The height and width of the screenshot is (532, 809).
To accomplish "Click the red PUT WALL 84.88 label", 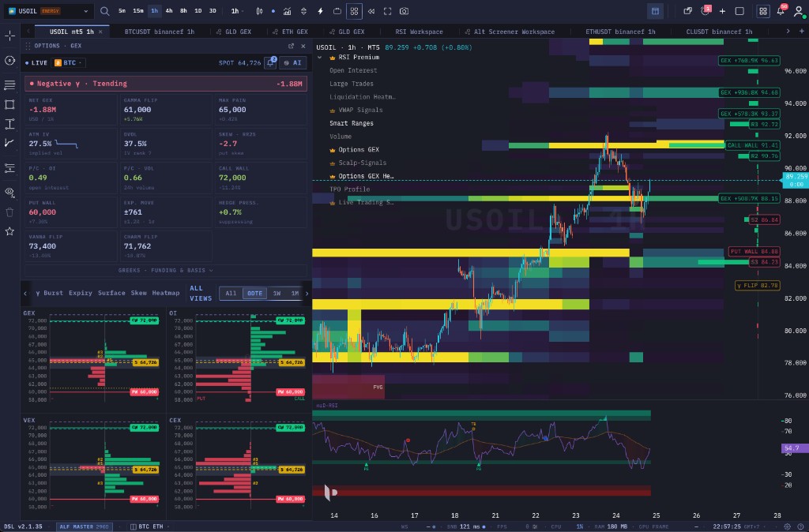I will (x=754, y=252).
